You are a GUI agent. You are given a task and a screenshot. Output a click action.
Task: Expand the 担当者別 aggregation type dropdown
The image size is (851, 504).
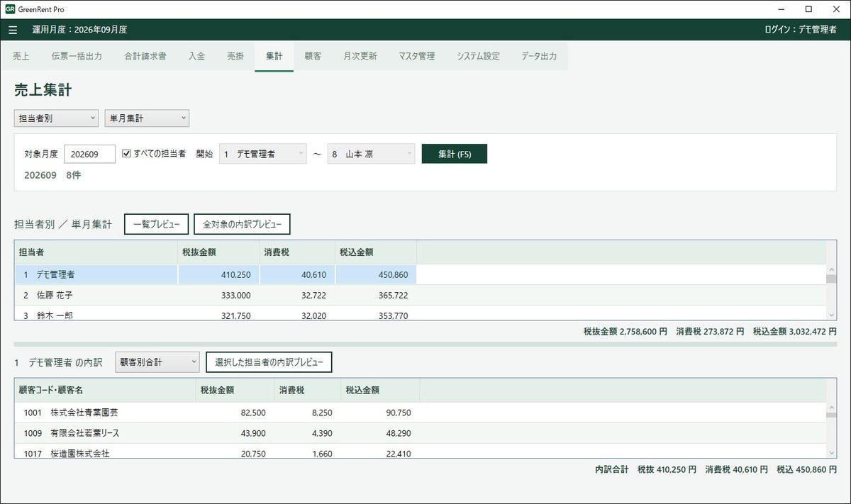pyautogui.click(x=56, y=118)
